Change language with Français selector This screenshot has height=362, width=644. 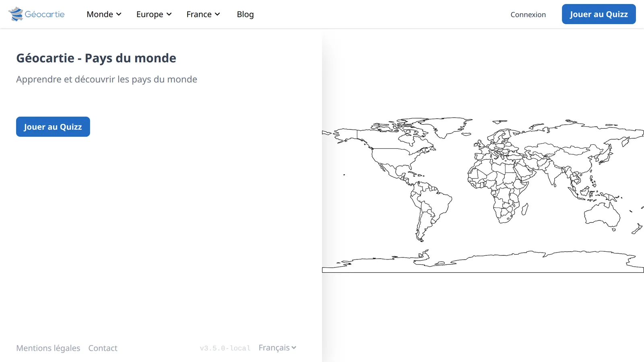pyautogui.click(x=277, y=348)
